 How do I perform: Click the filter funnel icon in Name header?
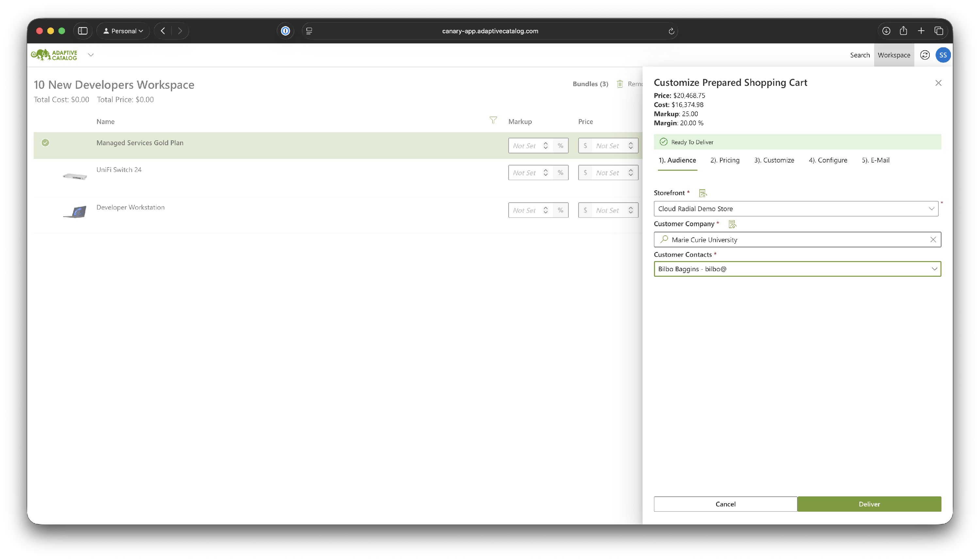[x=493, y=120]
